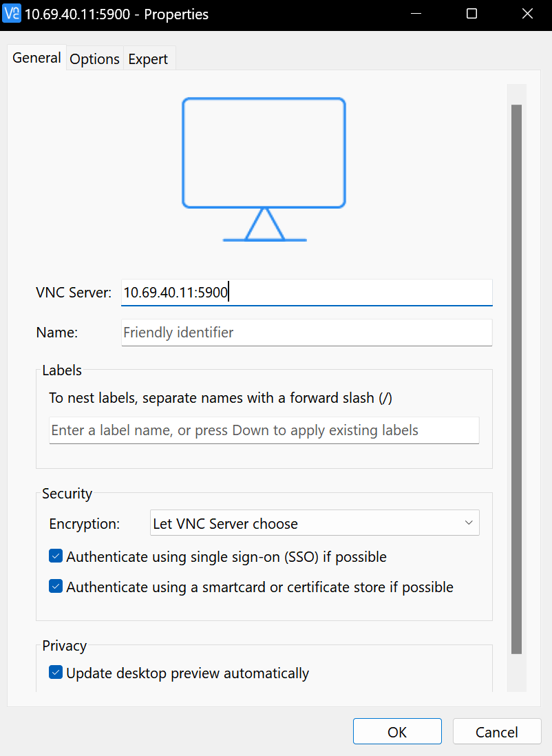The width and height of the screenshot is (552, 756).
Task: Click the Cancel button
Action: tap(497, 732)
